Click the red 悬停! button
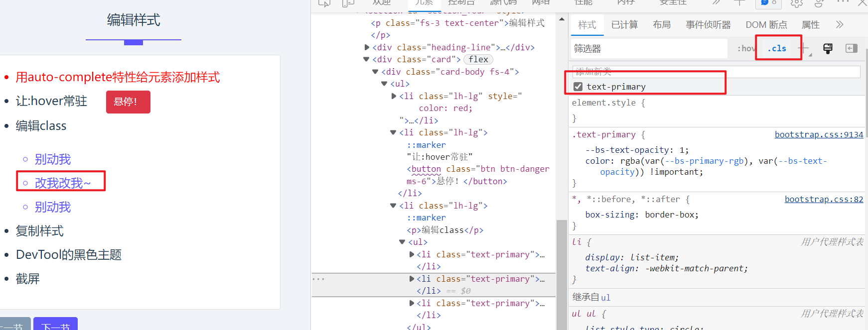 (128, 102)
